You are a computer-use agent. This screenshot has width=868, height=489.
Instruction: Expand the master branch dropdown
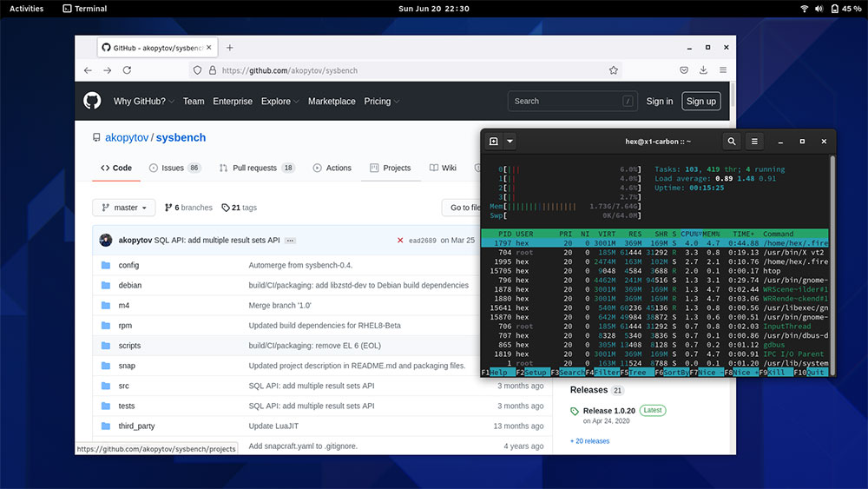coord(124,208)
